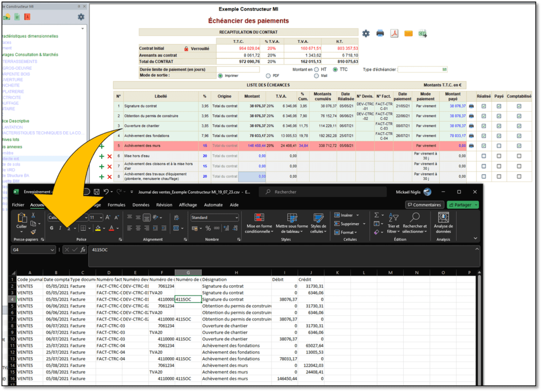
Task: Uncheck Payé for Ouverture de chantier row
Action: click(x=499, y=126)
